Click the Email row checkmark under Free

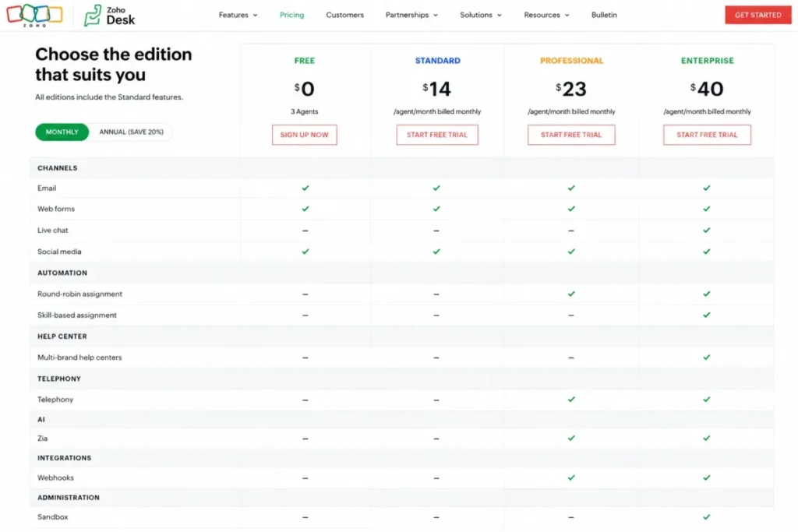point(305,188)
